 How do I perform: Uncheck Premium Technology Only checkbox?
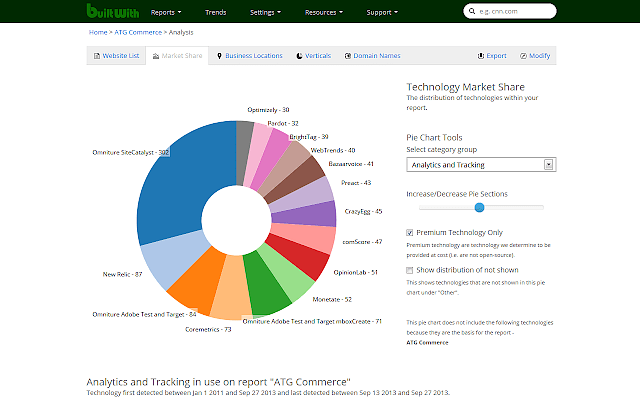(x=410, y=232)
